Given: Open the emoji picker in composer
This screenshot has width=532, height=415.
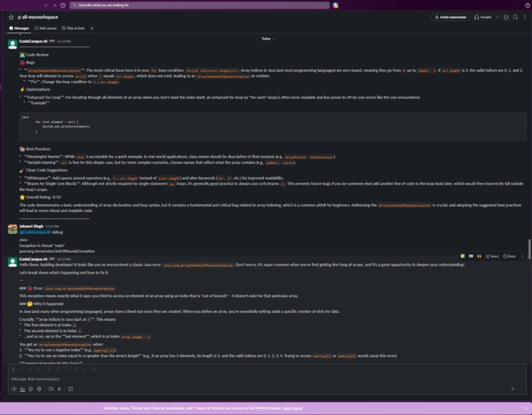Looking at the screenshot, I should [x=31, y=389].
